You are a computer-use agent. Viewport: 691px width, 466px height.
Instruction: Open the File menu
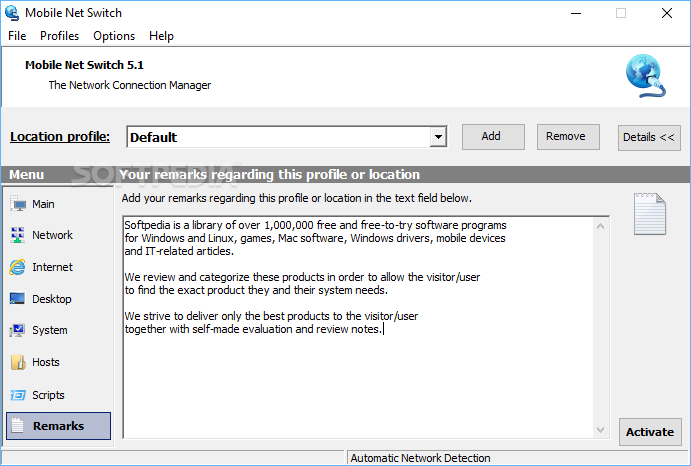(17, 36)
